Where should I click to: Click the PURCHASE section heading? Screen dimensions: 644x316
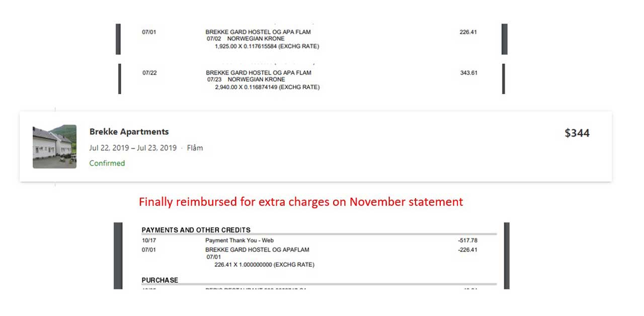[x=160, y=280]
